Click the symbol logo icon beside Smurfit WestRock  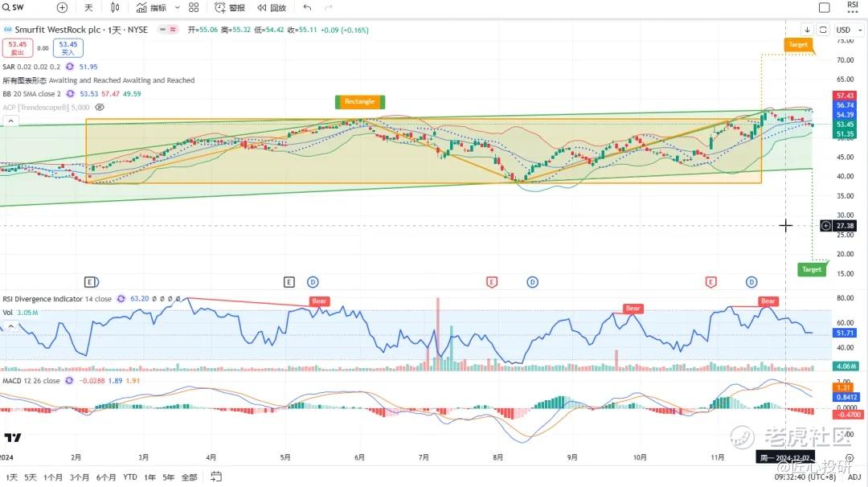pyautogui.click(x=8, y=30)
